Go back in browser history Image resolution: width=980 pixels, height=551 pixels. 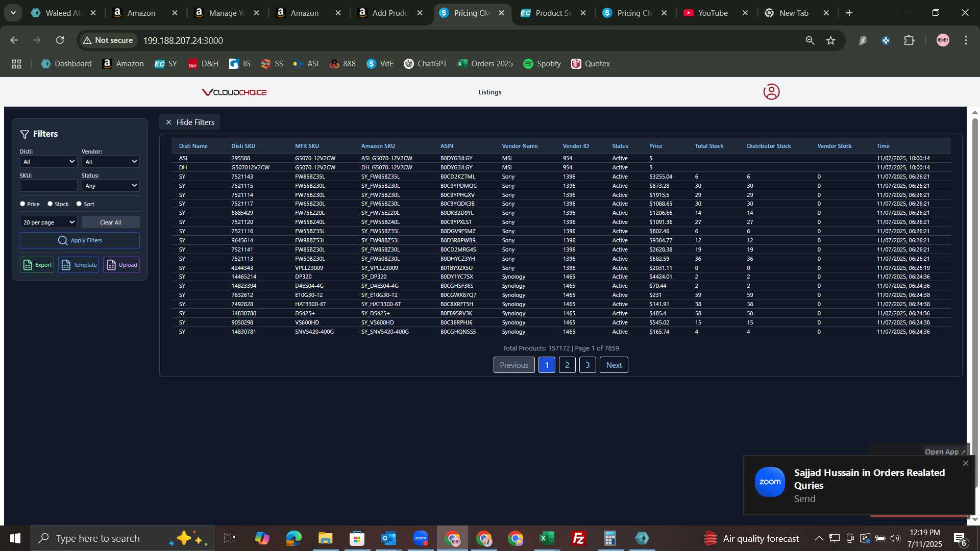pyautogui.click(x=14, y=40)
